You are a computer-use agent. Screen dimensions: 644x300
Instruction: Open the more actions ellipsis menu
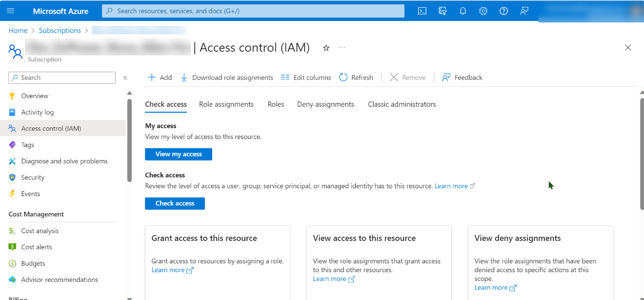point(342,47)
